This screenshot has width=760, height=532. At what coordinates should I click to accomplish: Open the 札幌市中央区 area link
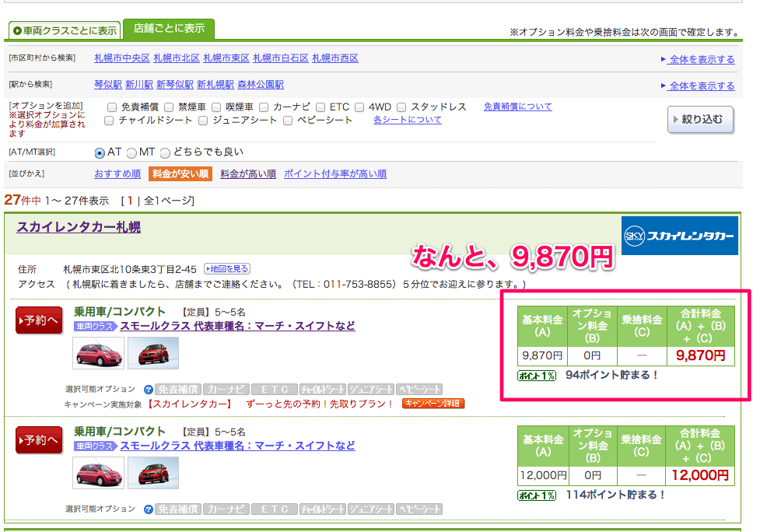tap(122, 58)
